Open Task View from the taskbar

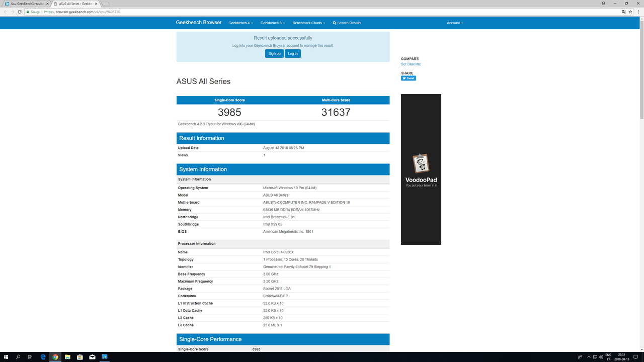tap(30, 357)
